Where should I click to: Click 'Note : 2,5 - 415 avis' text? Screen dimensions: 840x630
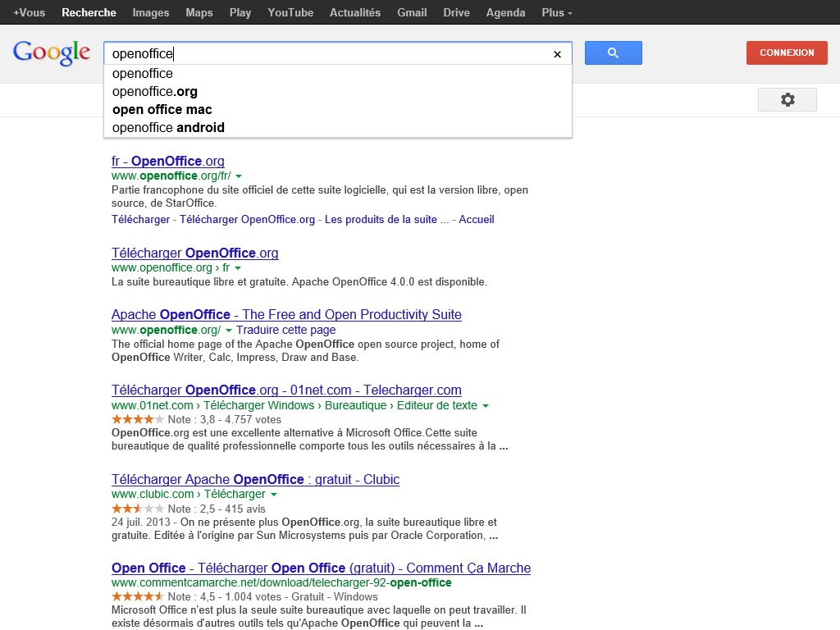[217, 509]
